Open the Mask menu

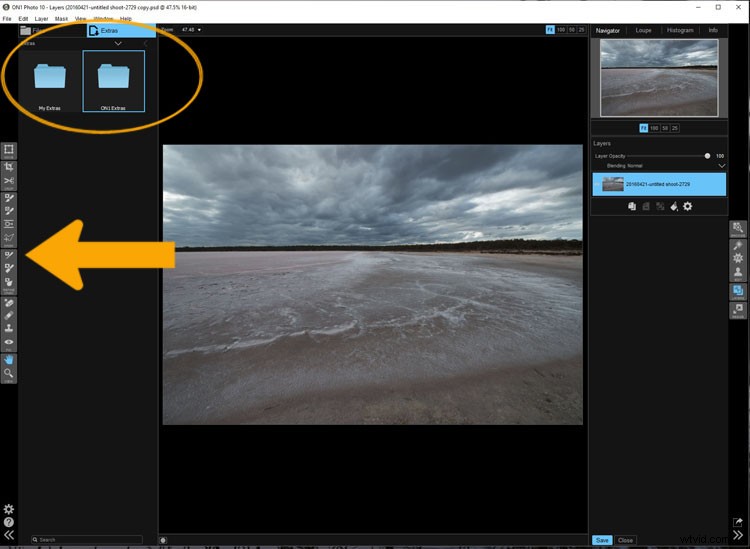(61, 19)
